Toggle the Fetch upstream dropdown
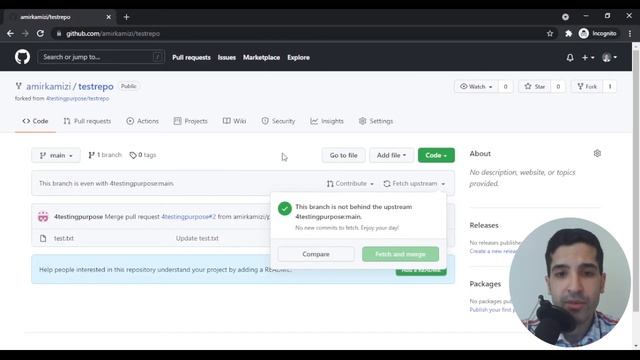Viewport: 640px width, 360px height. [x=414, y=184]
